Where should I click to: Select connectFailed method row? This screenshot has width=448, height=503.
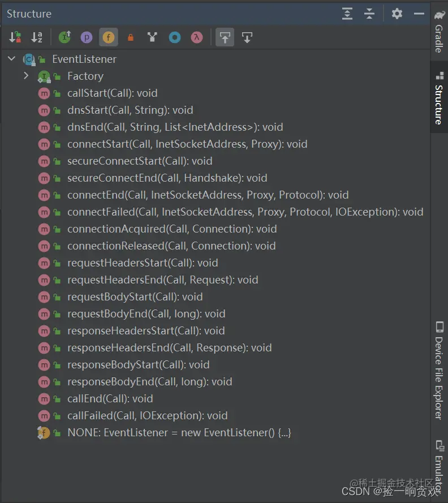[x=245, y=212]
